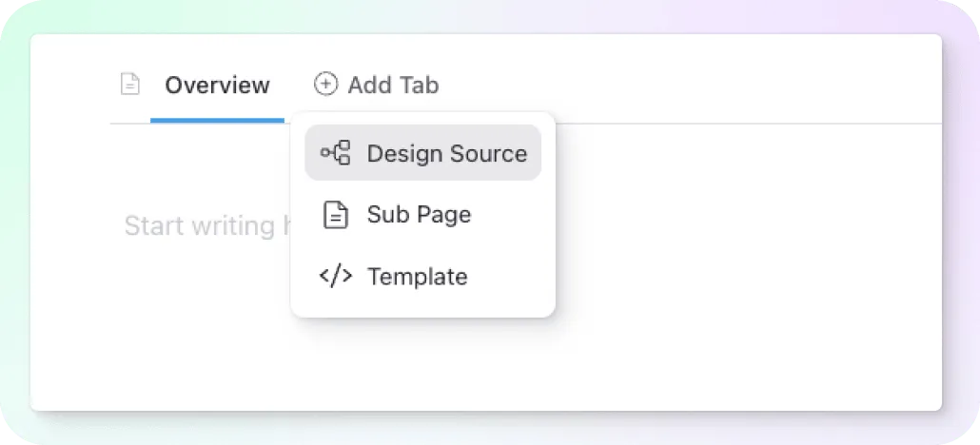Click the circled plus icon
The height and width of the screenshot is (445, 980).
pyautogui.click(x=325, y=84)
